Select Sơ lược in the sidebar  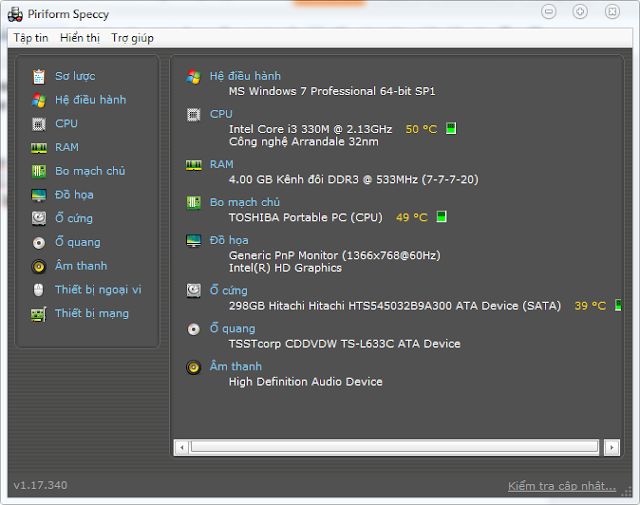pyautogui.click(x=75, y=76)
